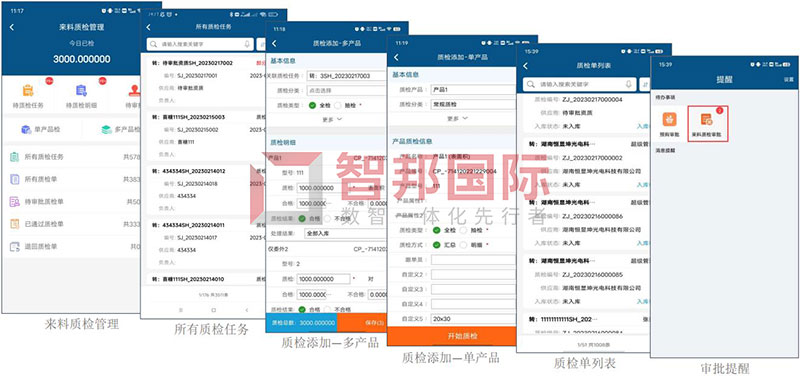
Task: Open 处理结果 全部入库 dropdown
Action: click(345, 233)
